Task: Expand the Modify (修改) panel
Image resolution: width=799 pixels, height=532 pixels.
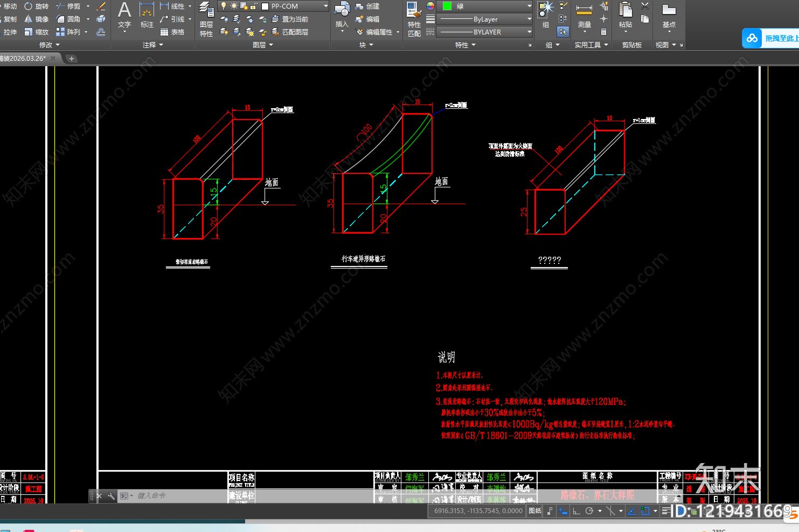Action: pos(50,45)
